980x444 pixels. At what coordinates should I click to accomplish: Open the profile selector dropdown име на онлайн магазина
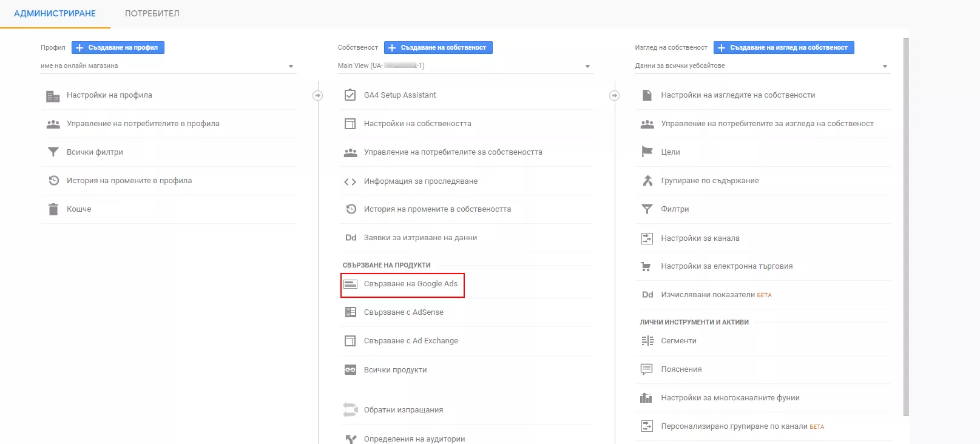168,66
